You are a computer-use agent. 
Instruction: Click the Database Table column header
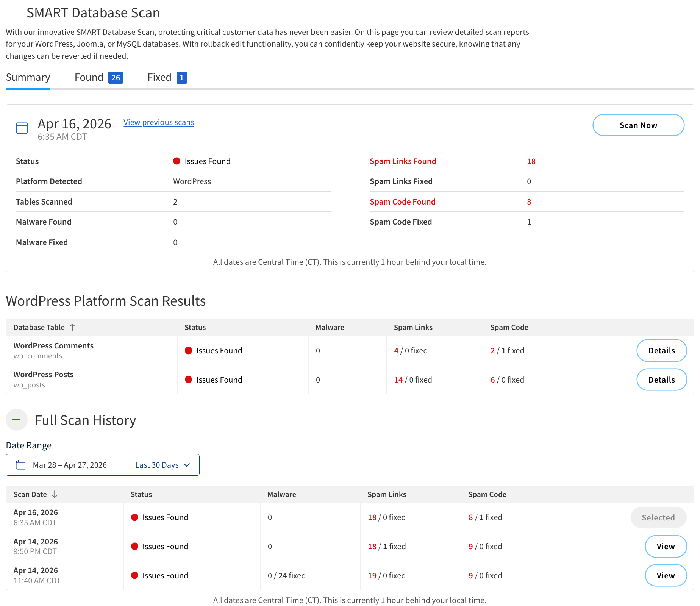[x=39, y=327]
